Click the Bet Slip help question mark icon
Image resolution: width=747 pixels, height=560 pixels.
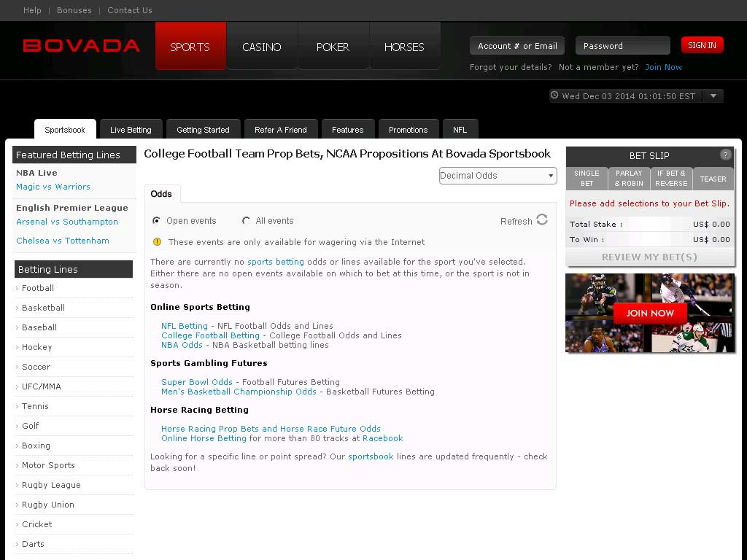click(725, 155)
